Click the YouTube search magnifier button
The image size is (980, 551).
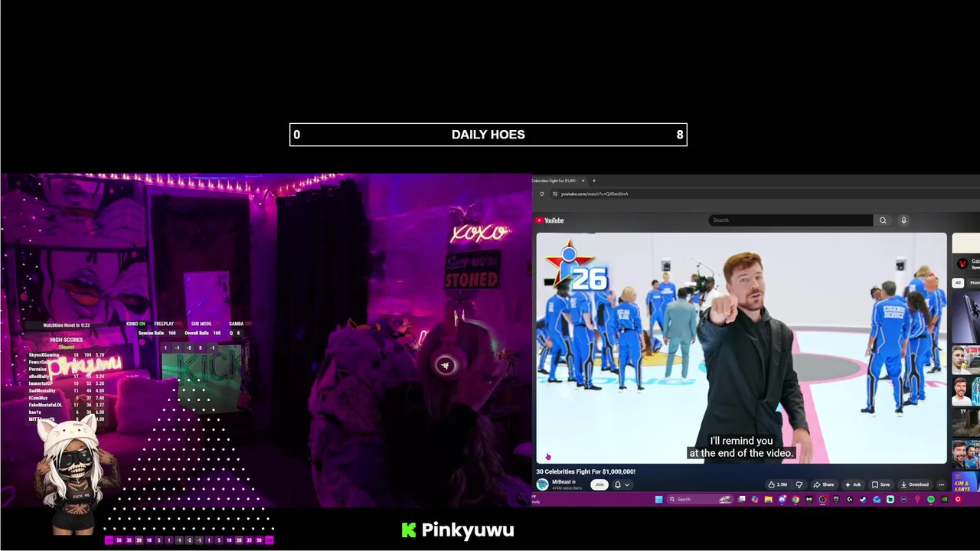883,220
